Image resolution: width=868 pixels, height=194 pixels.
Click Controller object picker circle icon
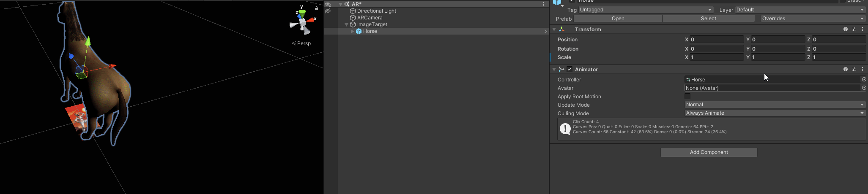[x=864, y=79]
